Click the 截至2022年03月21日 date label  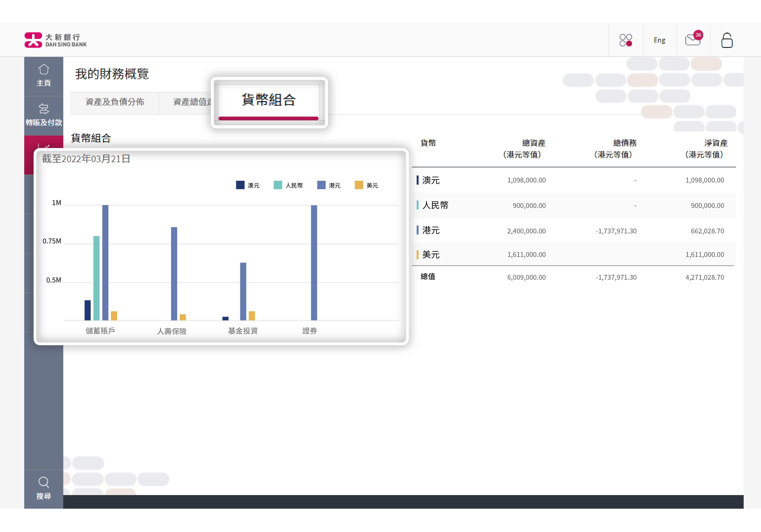(86, 159)
